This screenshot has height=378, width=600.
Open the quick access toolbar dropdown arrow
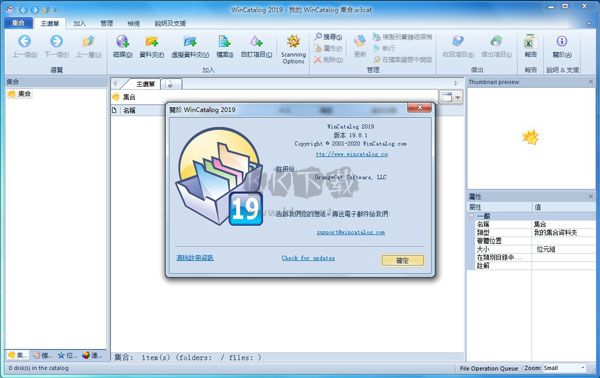point(55,10)
